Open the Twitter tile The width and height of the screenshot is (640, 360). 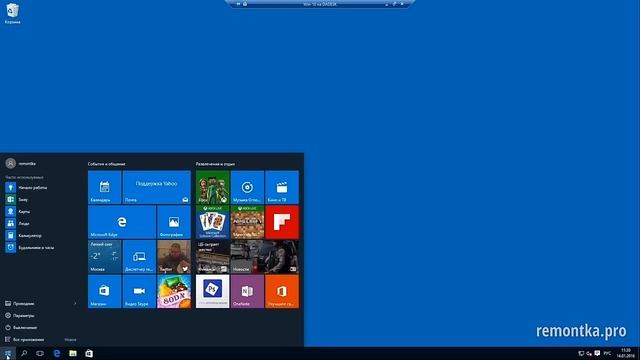tap(174, 257)
